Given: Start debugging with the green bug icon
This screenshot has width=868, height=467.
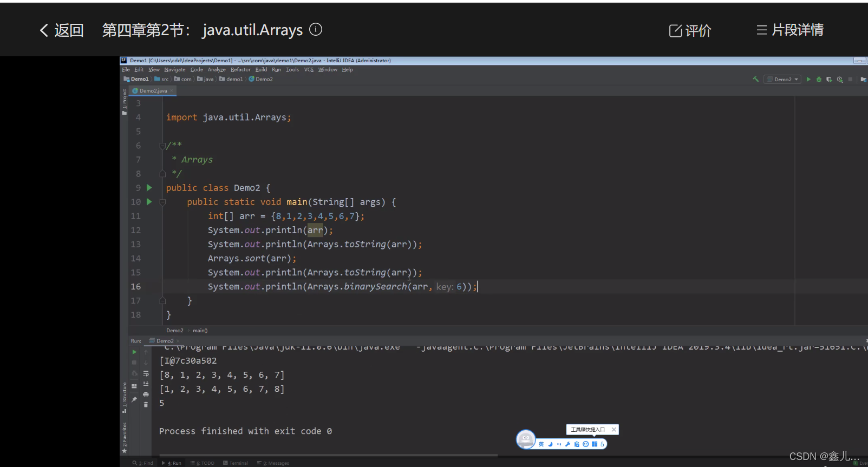Looking at the screenshot, I should click(819, 80).
